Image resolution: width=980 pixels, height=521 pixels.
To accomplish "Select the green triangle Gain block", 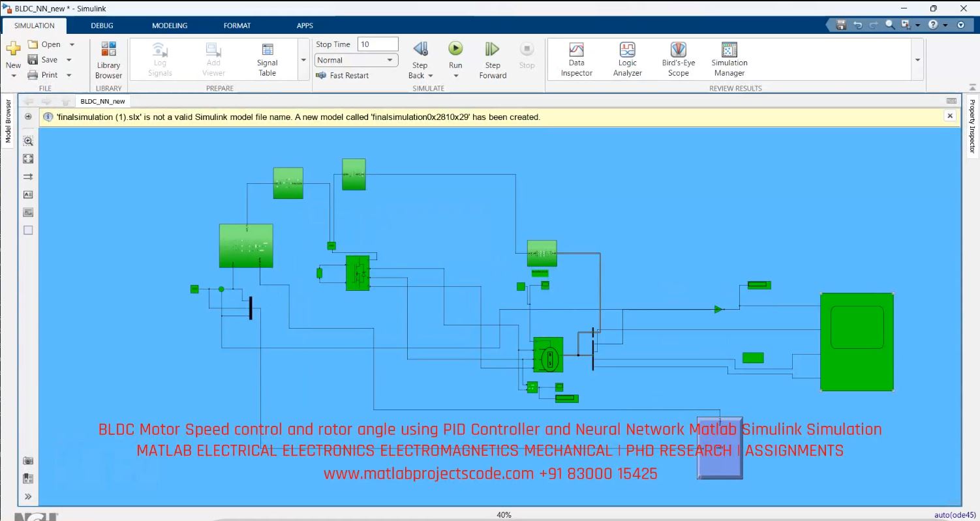I will click(719, 309).
